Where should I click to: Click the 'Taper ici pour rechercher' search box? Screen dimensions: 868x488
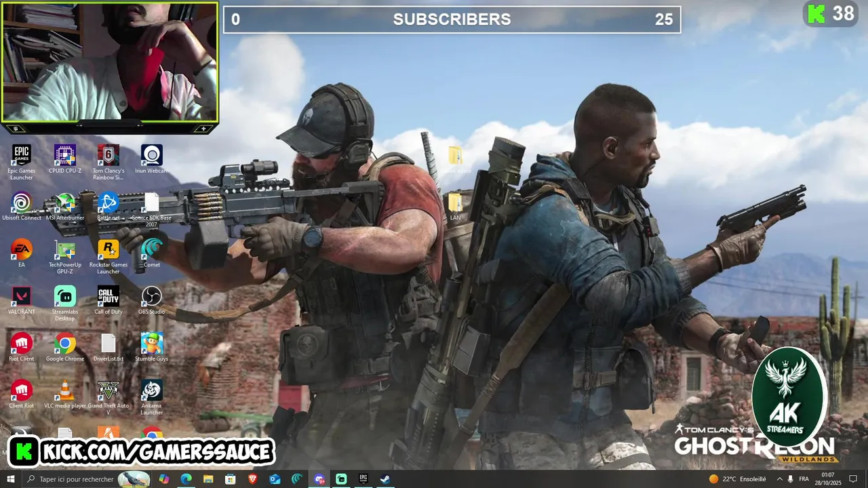[87, 479]
